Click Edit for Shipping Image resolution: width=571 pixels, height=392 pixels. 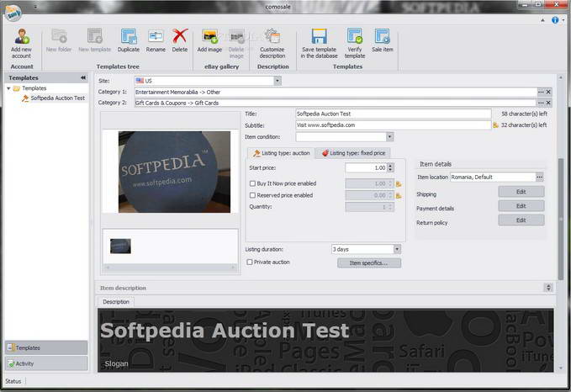pos(521,192)
